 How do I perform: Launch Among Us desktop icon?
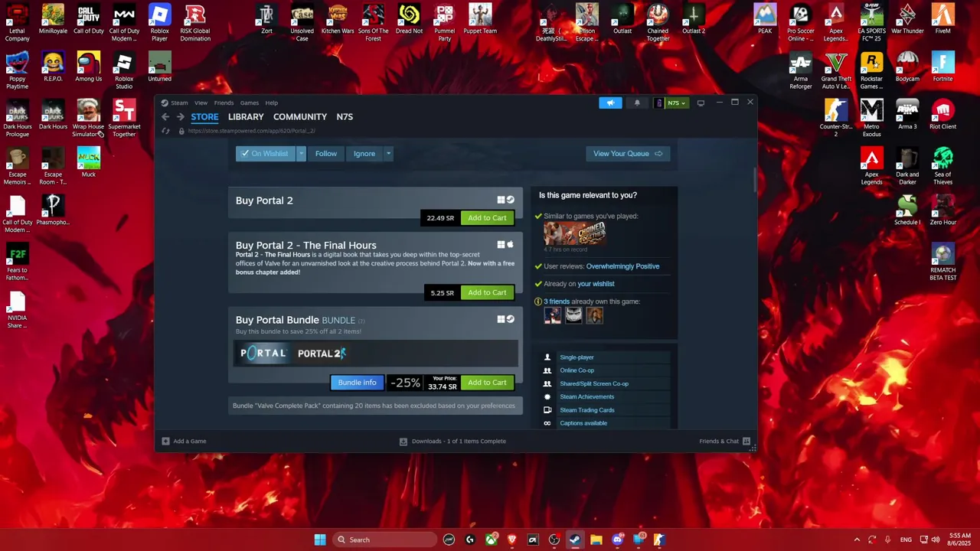(88, 67)
